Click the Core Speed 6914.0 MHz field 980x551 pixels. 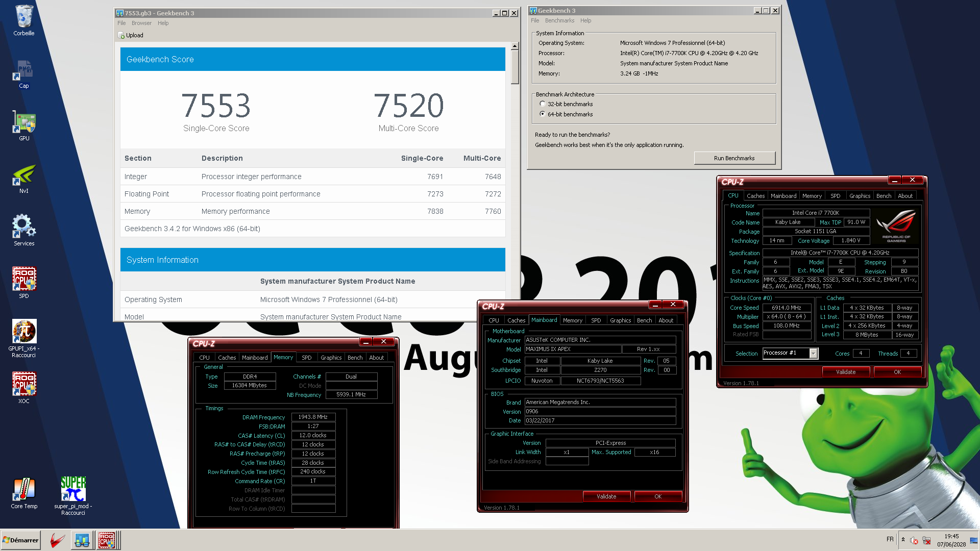(x=787, y=308)
